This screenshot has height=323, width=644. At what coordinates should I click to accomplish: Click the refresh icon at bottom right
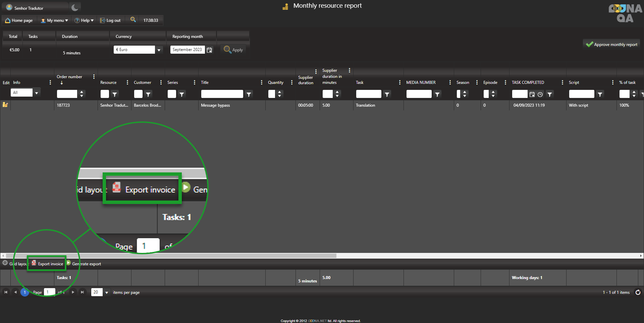[x=638, y=292]
